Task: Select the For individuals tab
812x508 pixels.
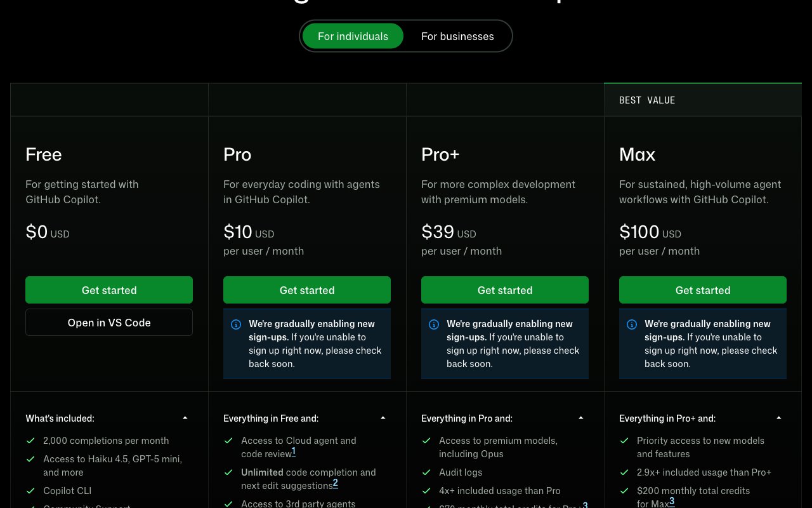Action: (x=353, y=36)
